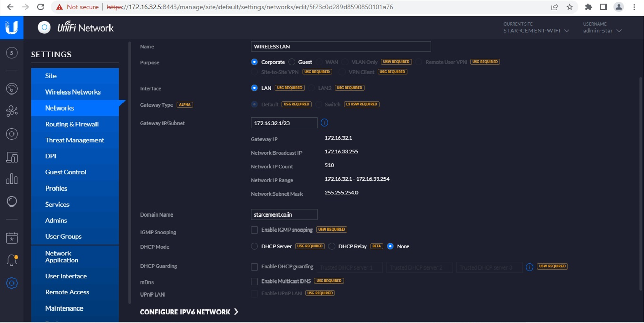
Task: Go to Routing & Firewall settings
Action: pos(72,124)
